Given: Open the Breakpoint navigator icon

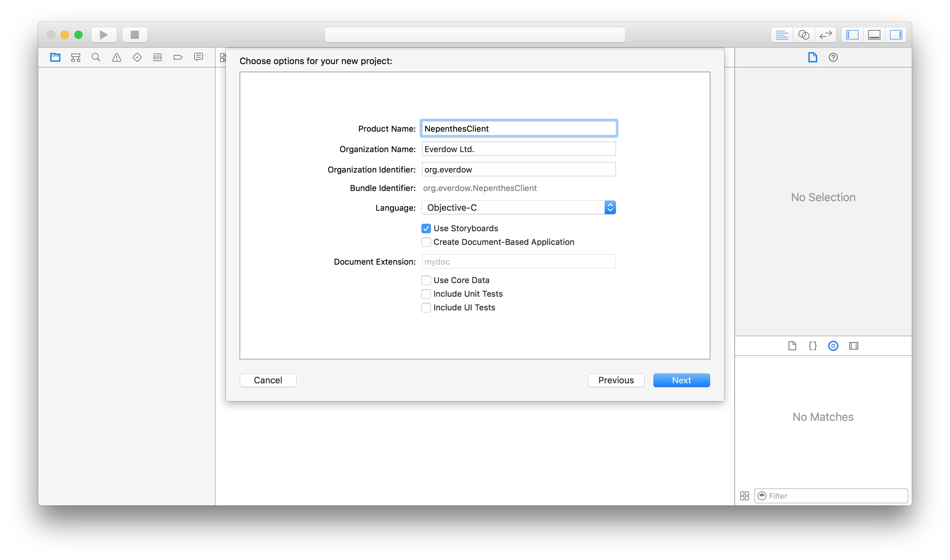Looking at the screenshot, I should pos(178,57).
